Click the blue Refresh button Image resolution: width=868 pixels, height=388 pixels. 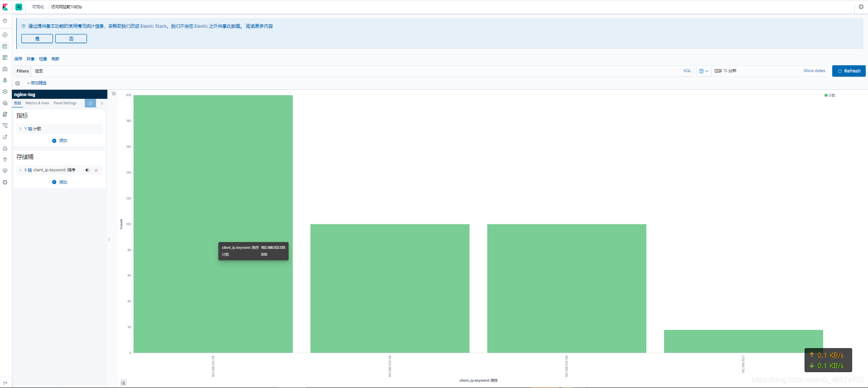(x=849, y=71)
